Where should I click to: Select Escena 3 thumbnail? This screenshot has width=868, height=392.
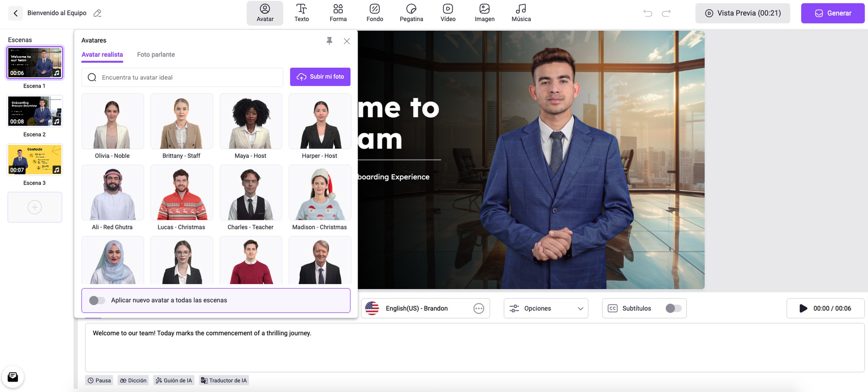pos(35,160)
